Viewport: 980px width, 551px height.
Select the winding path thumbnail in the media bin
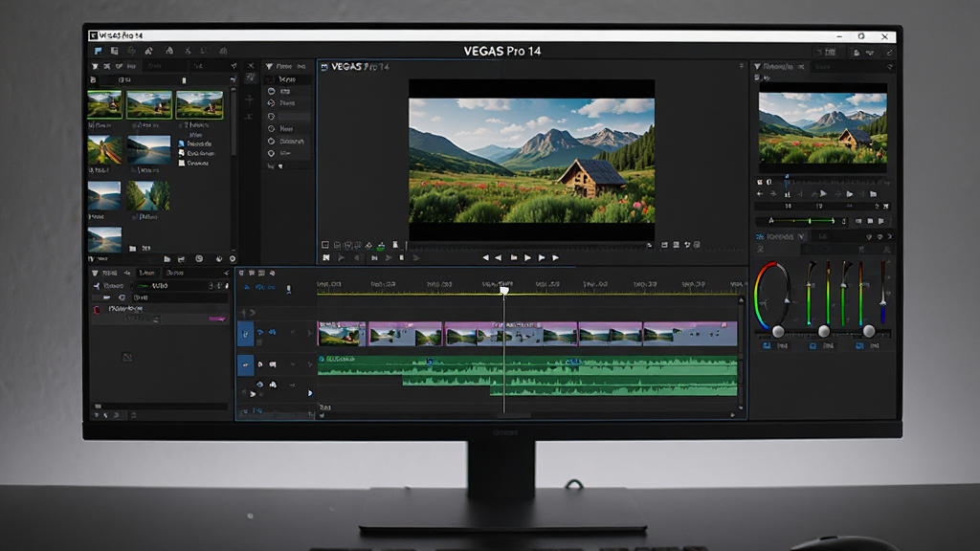click(104, 150)
